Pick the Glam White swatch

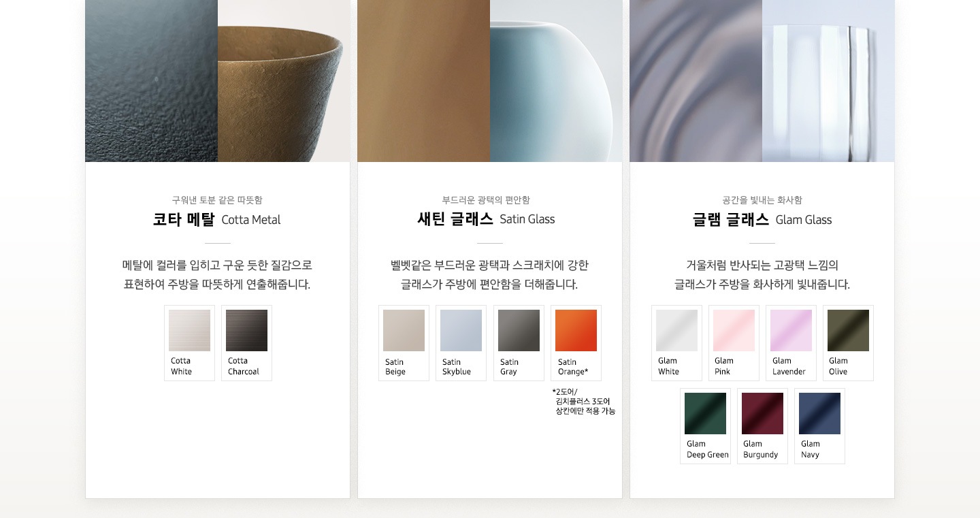676,343
